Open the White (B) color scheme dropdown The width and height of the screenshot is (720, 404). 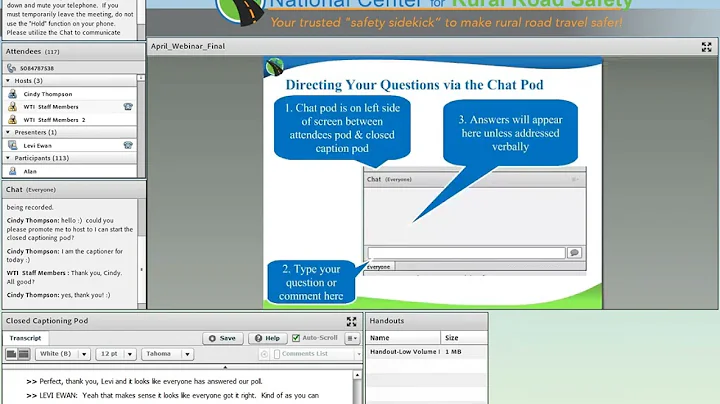[84, 354]
